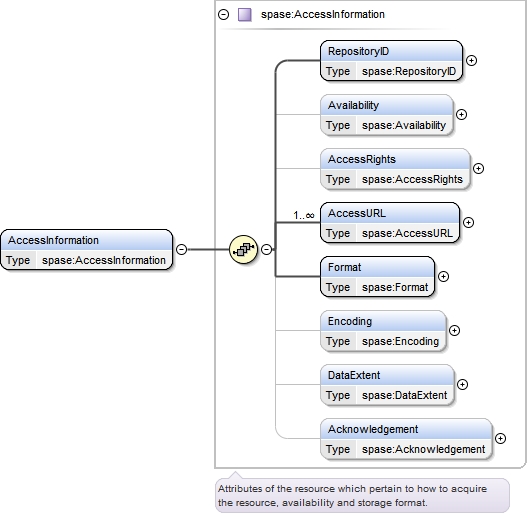Viewport: 528px width, 516px height.
Task: Click the sequence compositor icon
Action: point(243,249)
